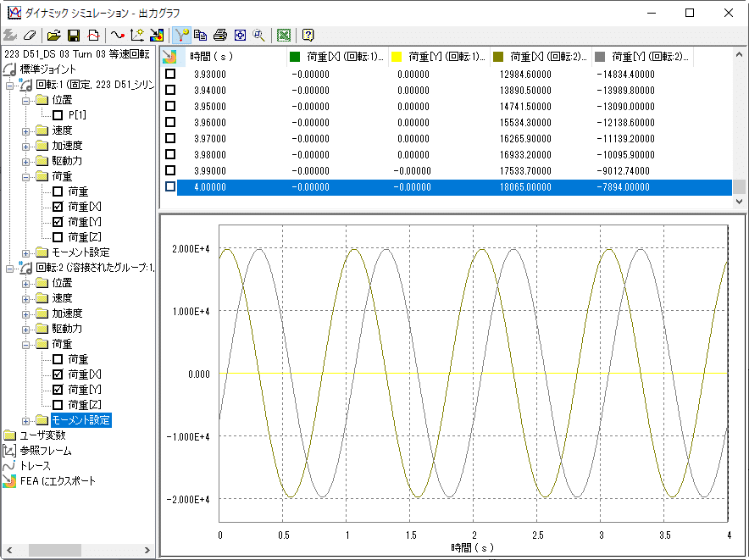Collapse the 回転:2 joint tree node

click(x=9, y=269)
